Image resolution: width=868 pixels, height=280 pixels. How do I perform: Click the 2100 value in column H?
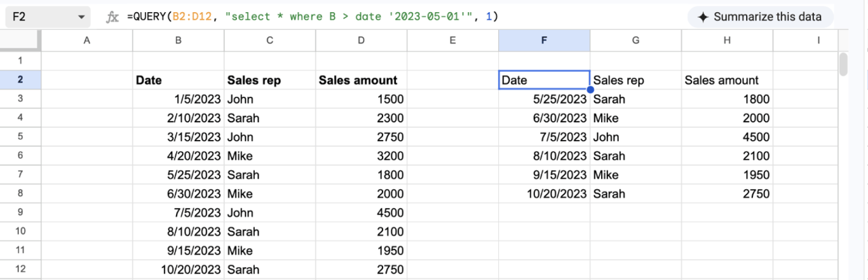(x=756, y=156)
